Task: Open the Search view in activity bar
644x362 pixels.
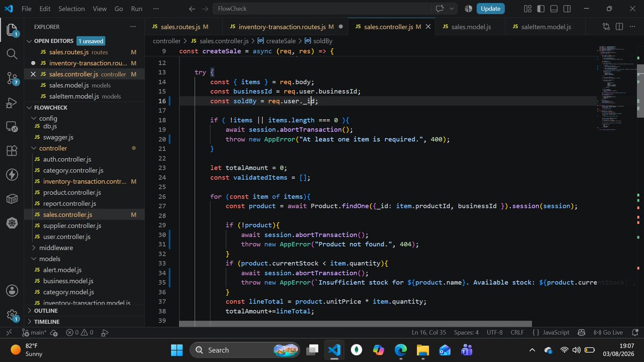Action: tap(12, 54)
